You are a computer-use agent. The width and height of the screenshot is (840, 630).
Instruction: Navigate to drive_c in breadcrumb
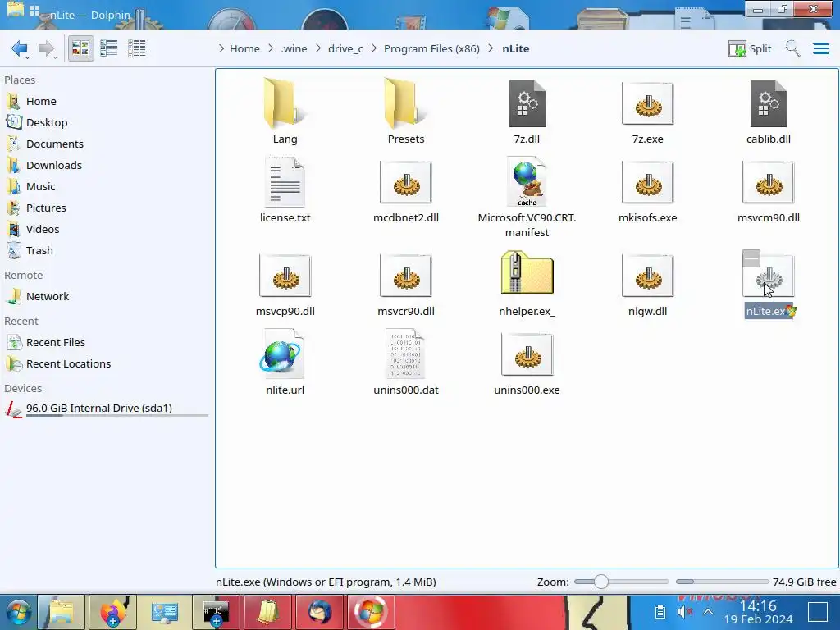(345, 48)
